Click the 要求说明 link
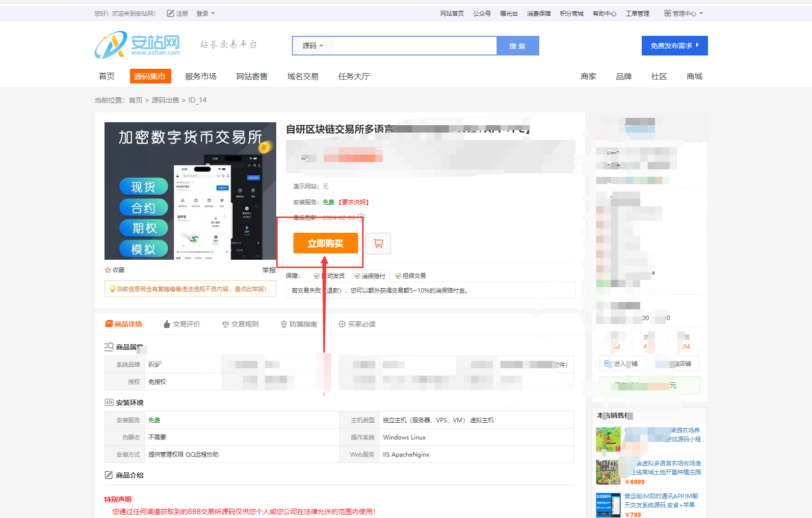The height and width of the screenshot is (518, 812). (353, 202)
